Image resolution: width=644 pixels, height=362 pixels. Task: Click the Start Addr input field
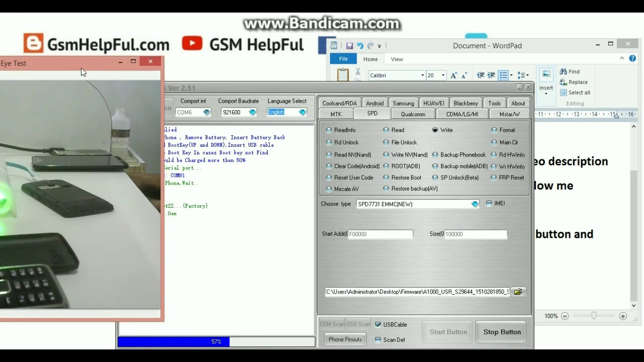380,234
